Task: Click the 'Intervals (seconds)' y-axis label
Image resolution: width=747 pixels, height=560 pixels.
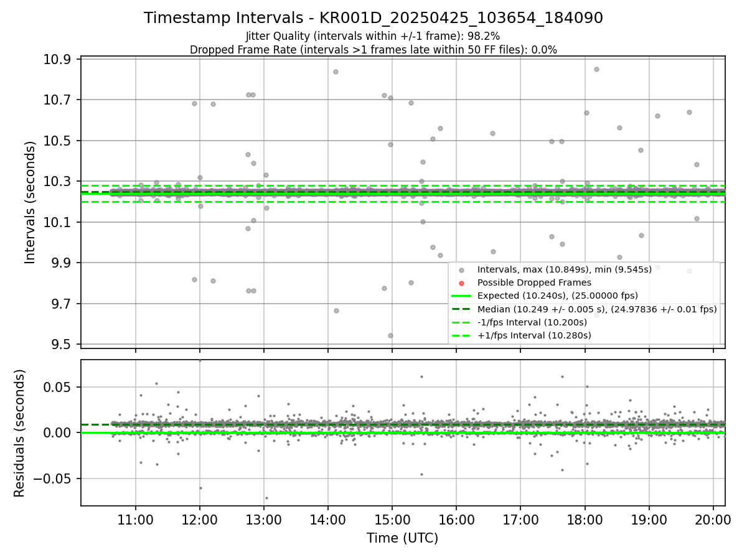Action: [30, 202]
